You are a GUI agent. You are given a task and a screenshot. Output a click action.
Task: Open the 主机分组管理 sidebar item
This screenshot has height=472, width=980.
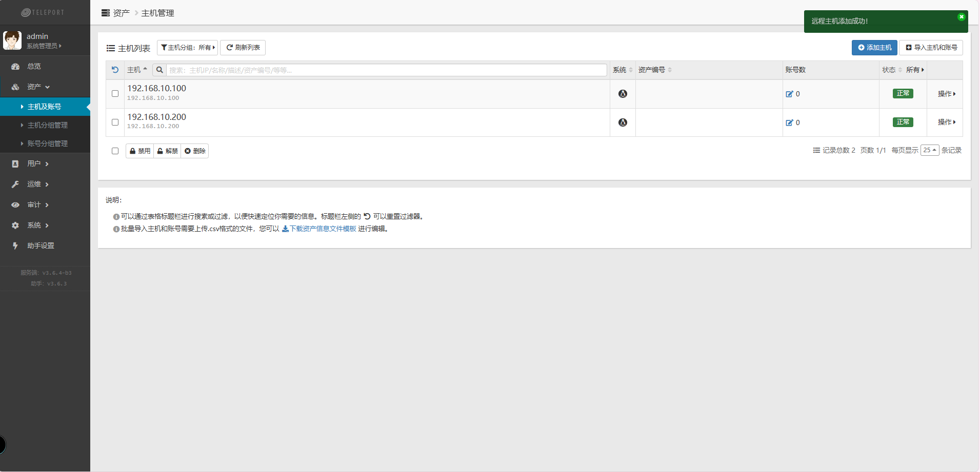(x=47, y=125)
